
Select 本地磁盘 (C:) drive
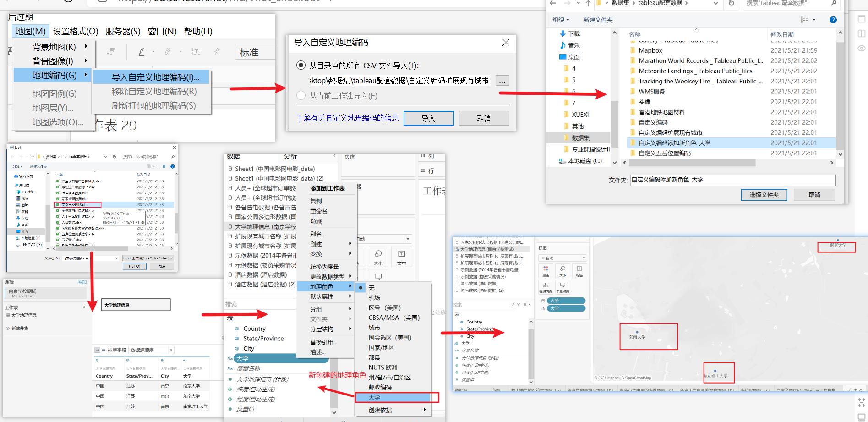coord(581,161)
